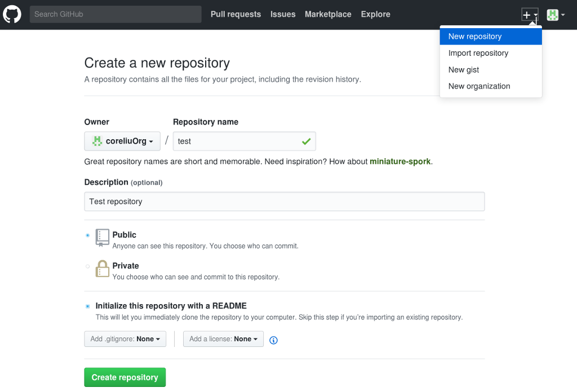Use the miniature-spork name suggestion

400,162
